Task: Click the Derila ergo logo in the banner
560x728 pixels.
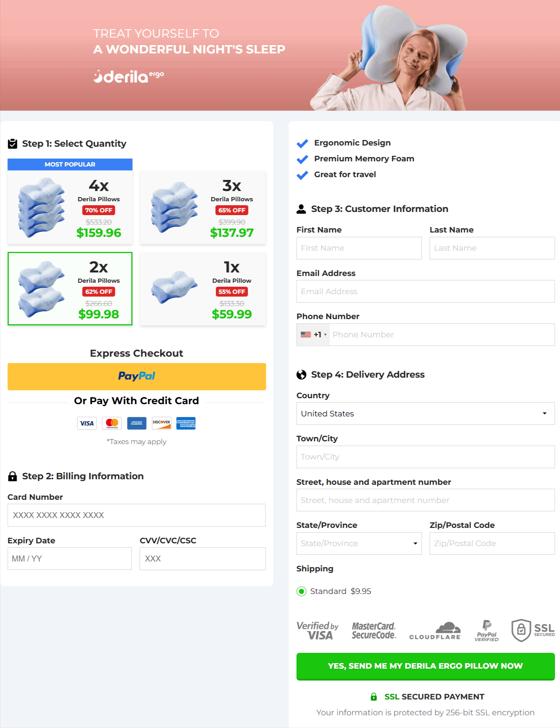Action: point(128,76)
